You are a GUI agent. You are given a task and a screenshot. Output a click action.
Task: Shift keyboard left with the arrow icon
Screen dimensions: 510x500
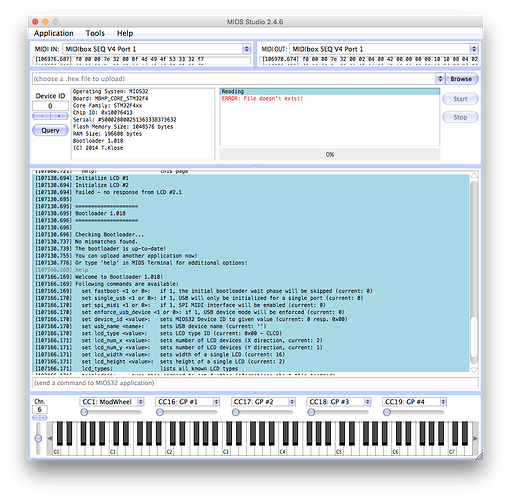[50, 438]
